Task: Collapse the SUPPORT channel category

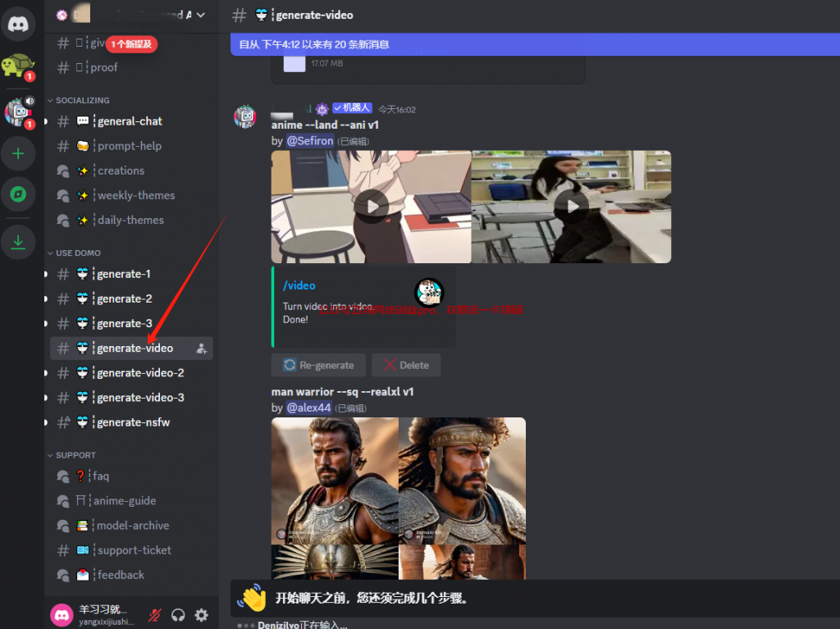Action: pyautogui.click(x=75, y=455)
